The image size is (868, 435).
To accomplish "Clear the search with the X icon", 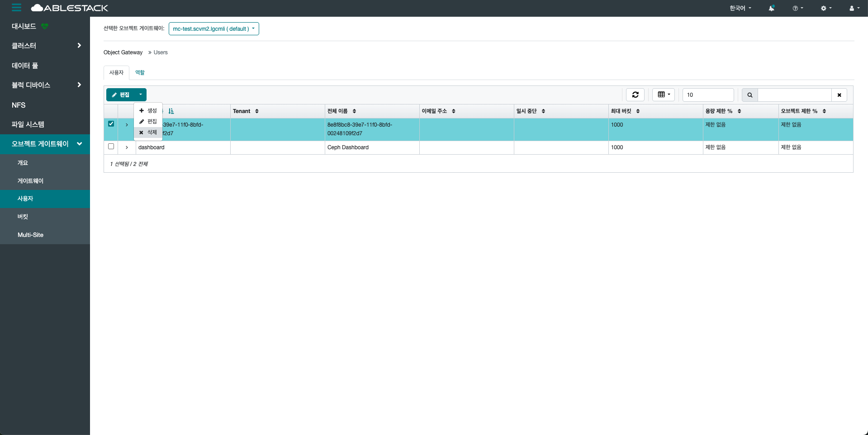I will click(839, 95).
